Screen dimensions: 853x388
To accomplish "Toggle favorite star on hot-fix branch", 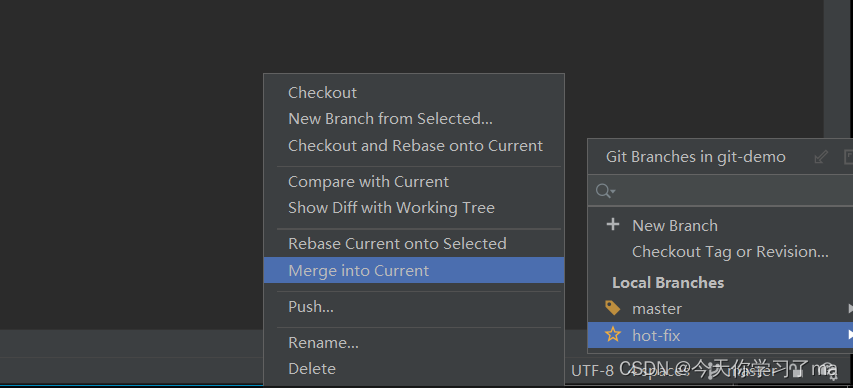I will coord(613,335).
